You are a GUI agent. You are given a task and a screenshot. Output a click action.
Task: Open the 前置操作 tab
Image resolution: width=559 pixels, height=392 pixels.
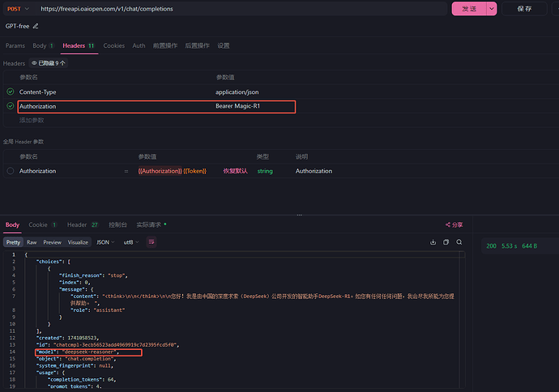(x=165, y=45)
